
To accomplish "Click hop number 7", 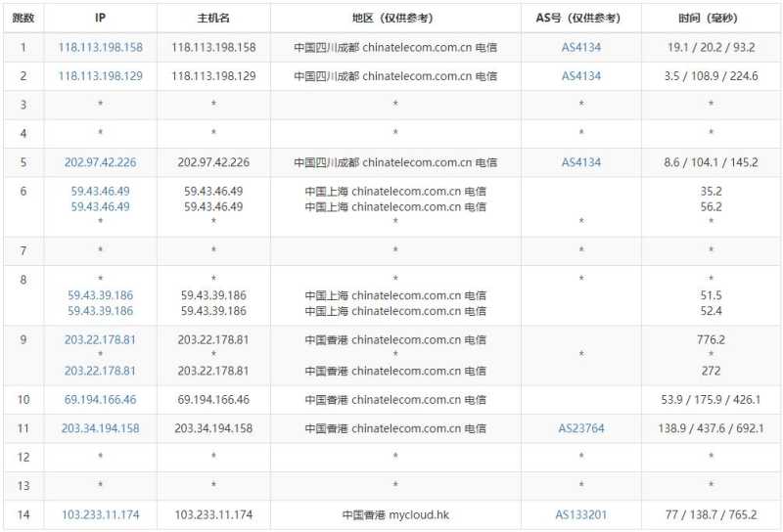I will pos(23,250).
